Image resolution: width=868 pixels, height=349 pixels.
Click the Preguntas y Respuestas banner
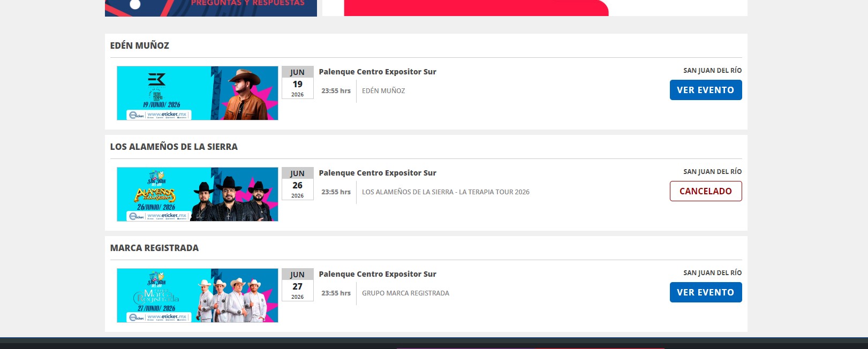(x=211, y=8)
